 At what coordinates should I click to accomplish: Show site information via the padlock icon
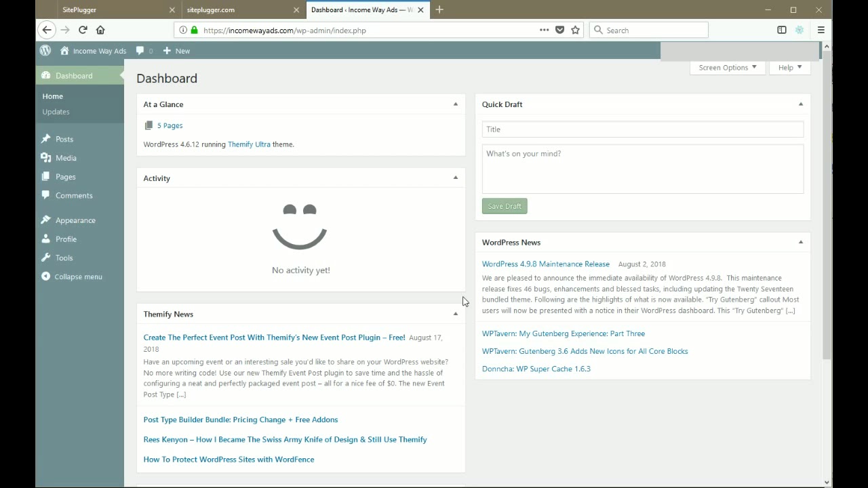(x=195, y=30)
